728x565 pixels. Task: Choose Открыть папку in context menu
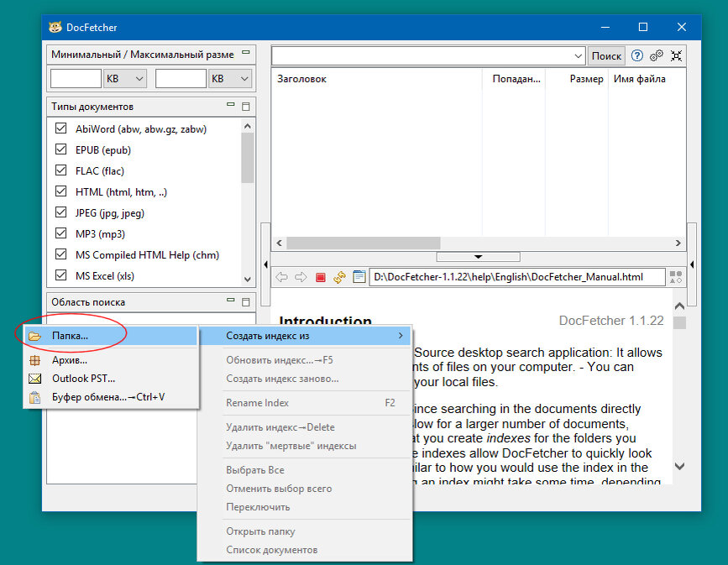click(305, 531)
